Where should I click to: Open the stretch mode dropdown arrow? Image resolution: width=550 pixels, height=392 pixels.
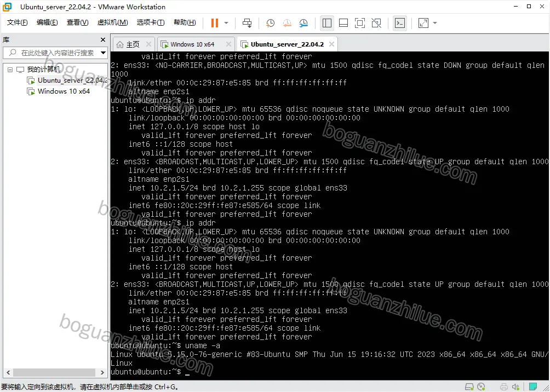435,23
